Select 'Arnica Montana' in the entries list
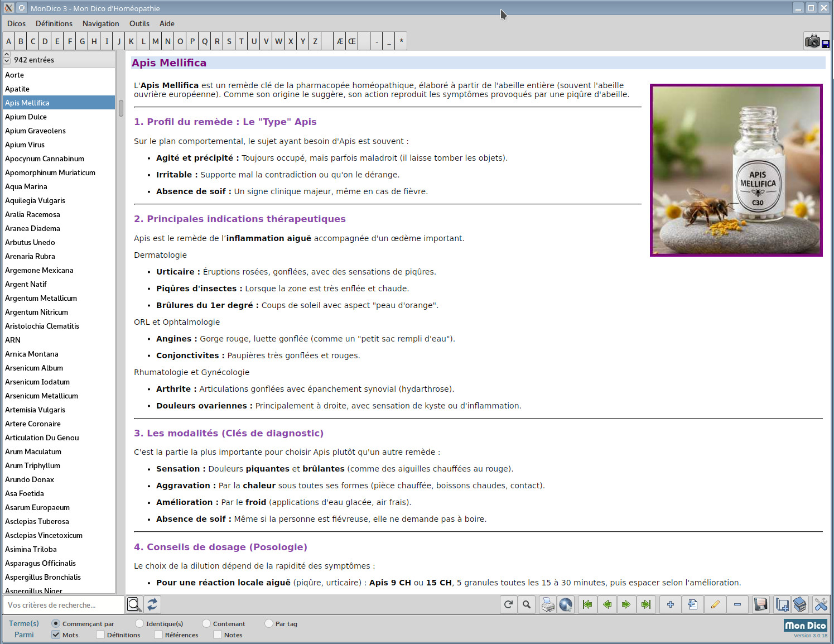This screenshot has height=644, width=834. click(32, 354)
